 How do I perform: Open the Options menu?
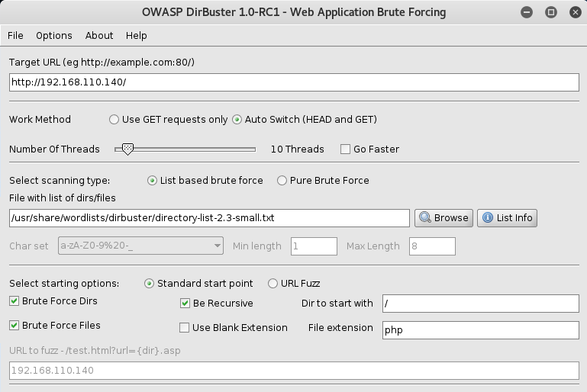[54, 36]
